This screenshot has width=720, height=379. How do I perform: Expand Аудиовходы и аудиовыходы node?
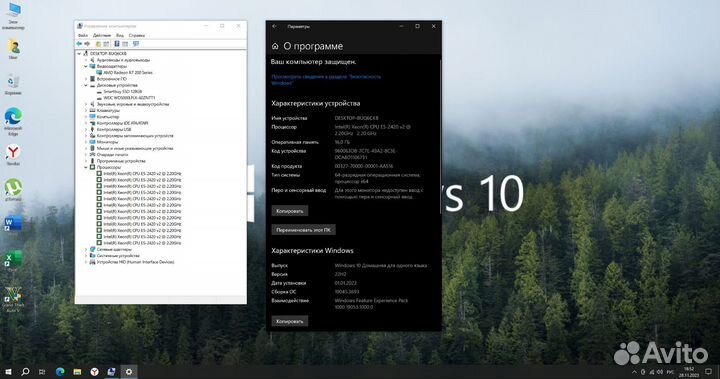[x=86, y=60]
